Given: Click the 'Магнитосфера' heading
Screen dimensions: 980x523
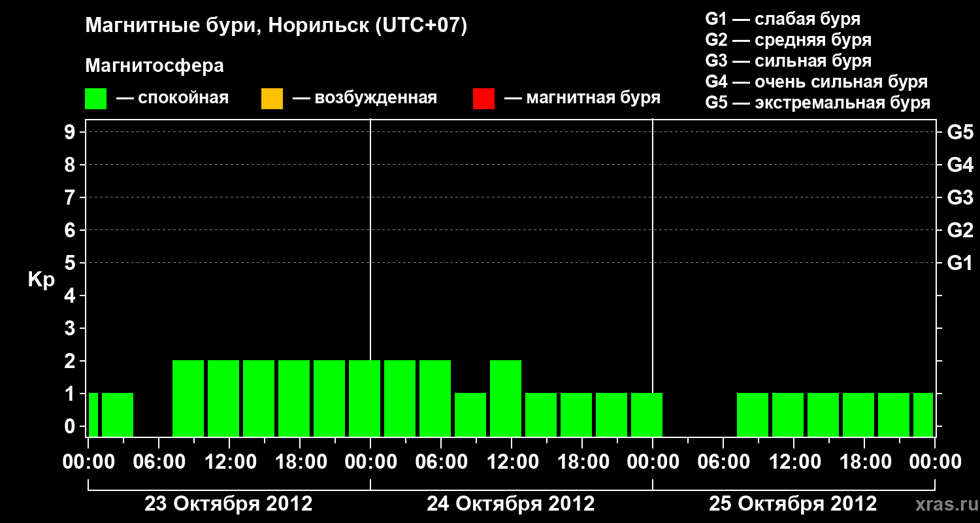Looking at the screenshot, I should (x=154, y=66).
